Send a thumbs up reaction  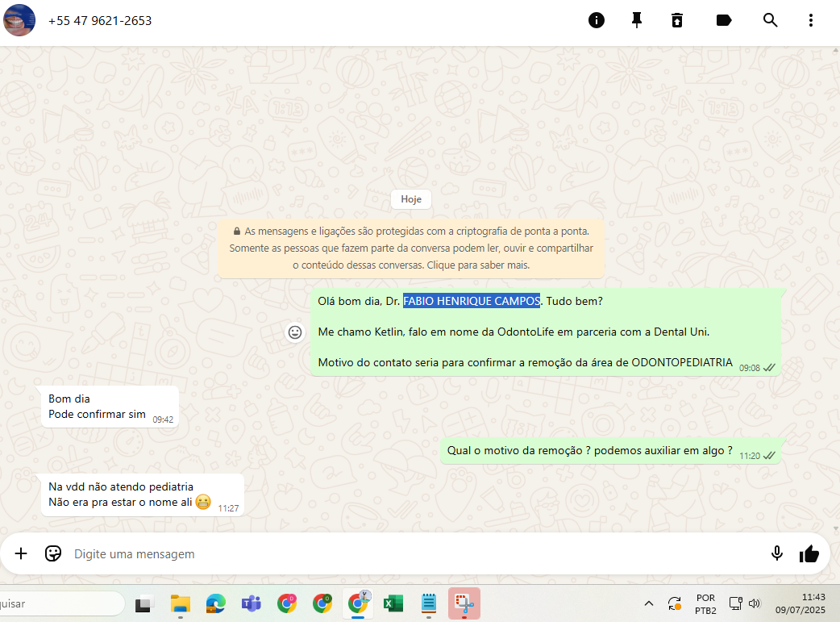[x=809, y=553]
